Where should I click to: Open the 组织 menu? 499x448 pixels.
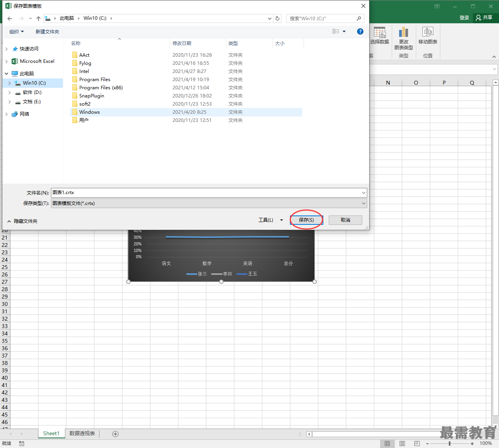16,31
